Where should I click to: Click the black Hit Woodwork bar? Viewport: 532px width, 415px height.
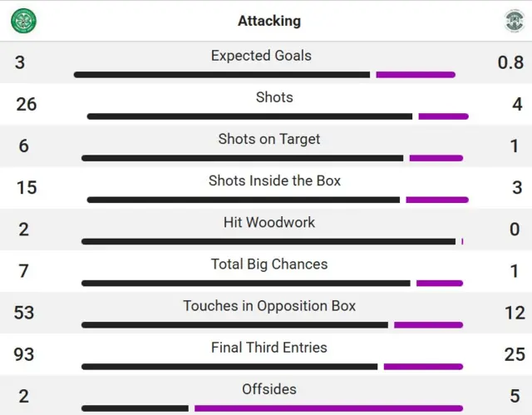268,242
